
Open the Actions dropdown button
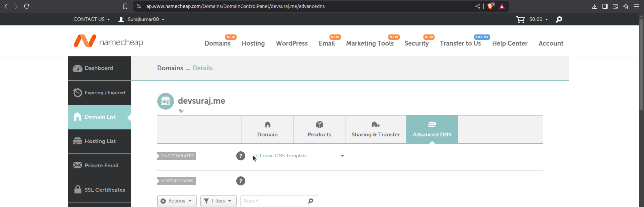click(x=177, y=201)
